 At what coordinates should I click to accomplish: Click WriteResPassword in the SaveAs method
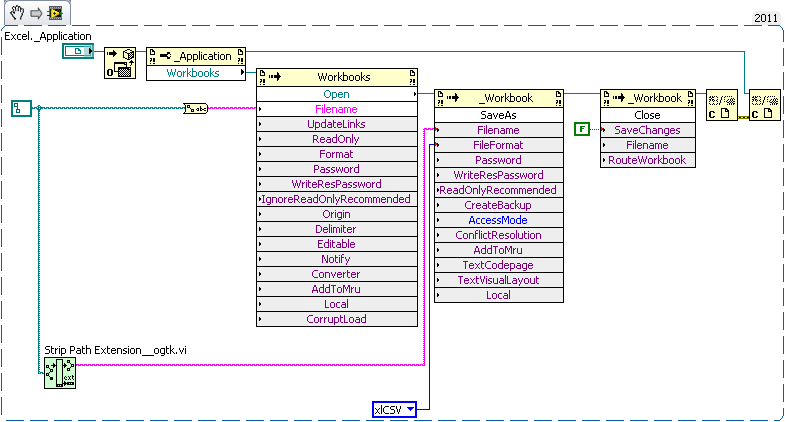pos(499,175)
